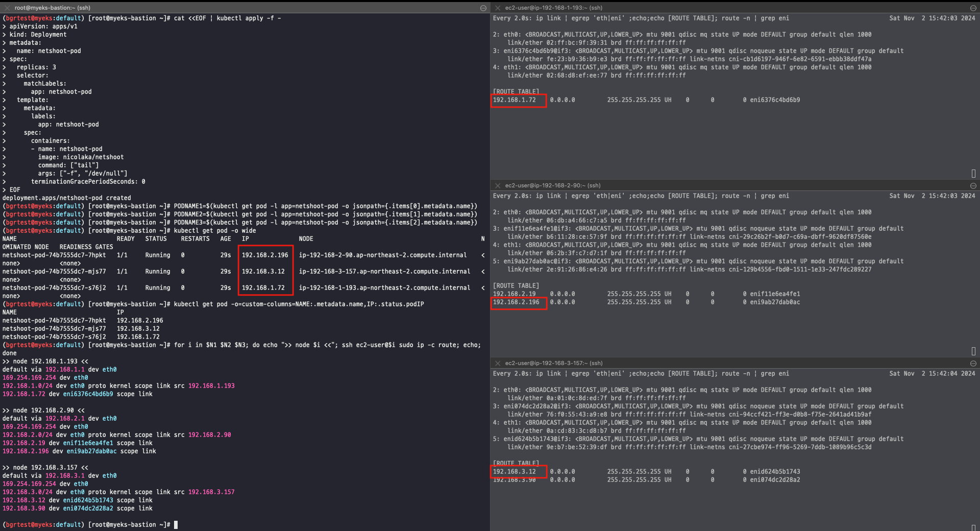Screen dimensions: 980x531
Task: Click pod name netshoot-pod-74b7555dc7-7hpkt in wide output
Action: 54,255
